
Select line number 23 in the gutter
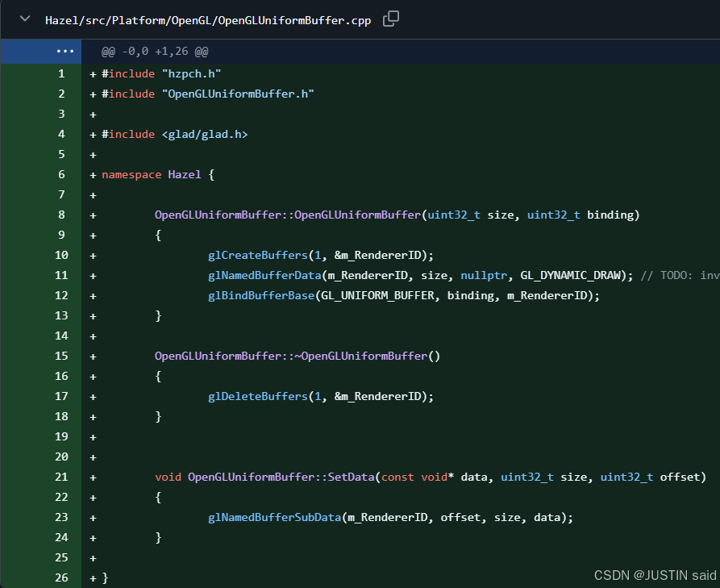point(61,518)
